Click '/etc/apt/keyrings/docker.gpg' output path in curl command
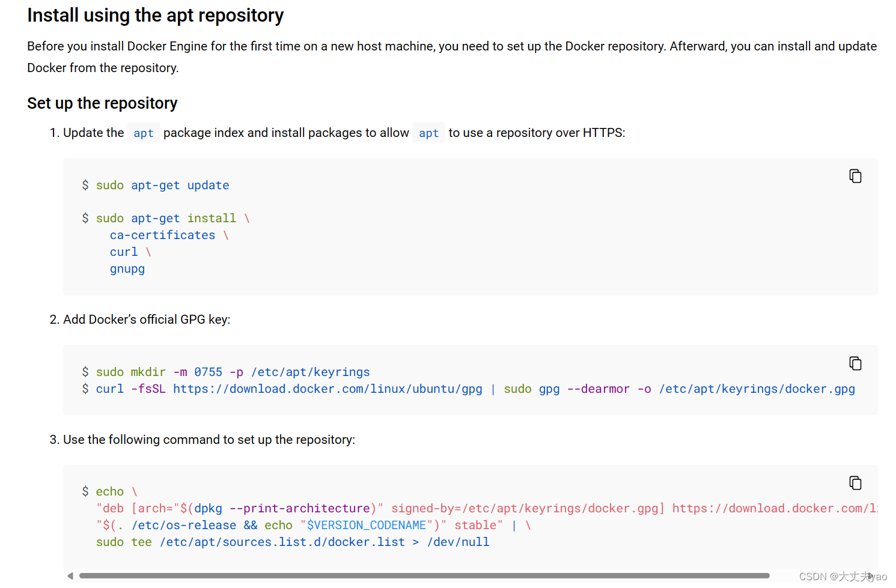 (757, 389)
